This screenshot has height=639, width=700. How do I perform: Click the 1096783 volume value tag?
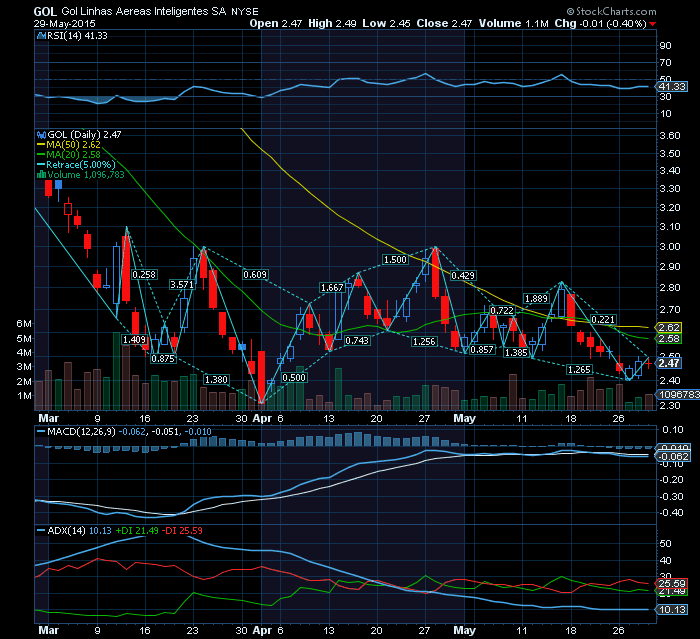[678, 395]
